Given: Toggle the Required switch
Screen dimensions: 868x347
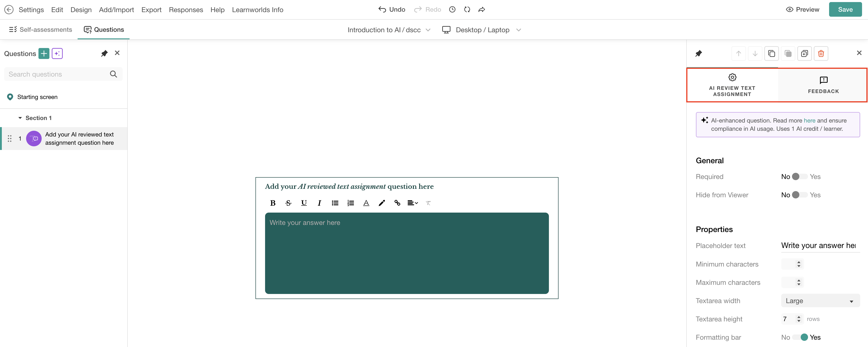Looking at the screenshot, I should click(x=800, y=177).
